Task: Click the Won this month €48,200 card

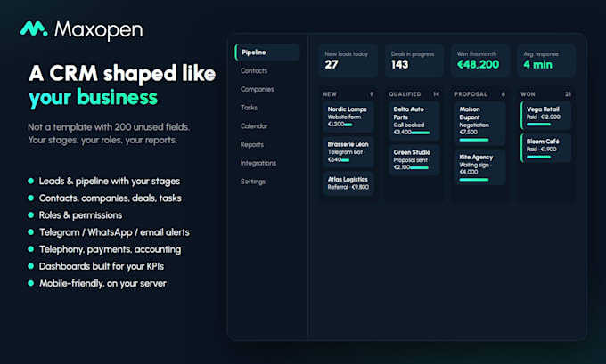Action: coord(480,61)
